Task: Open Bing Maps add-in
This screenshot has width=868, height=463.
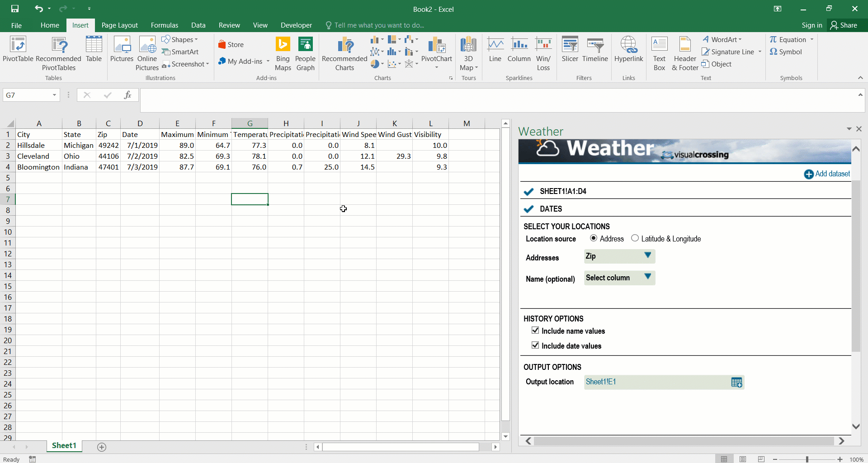Action: coord(283,53)
